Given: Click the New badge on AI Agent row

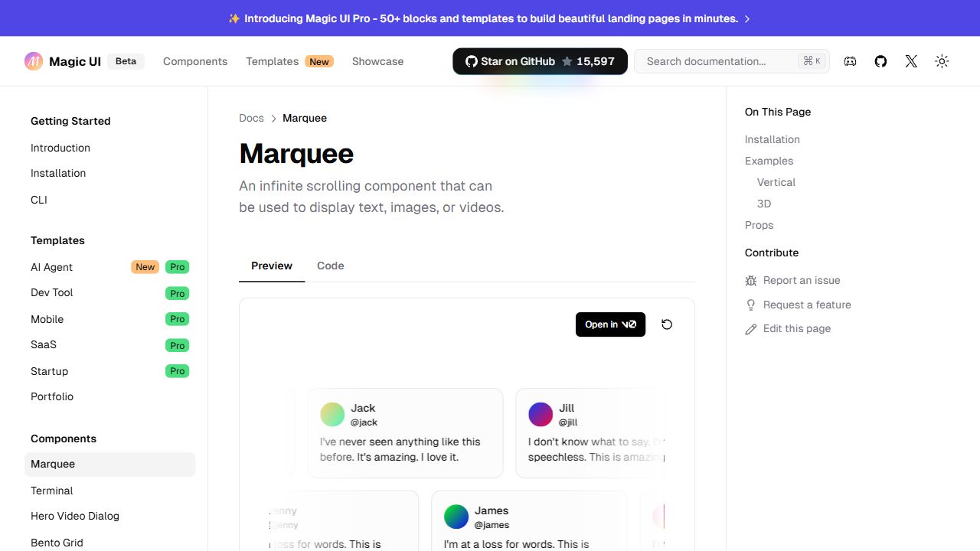Looking at the screenshot, I should tap(145, 267).
